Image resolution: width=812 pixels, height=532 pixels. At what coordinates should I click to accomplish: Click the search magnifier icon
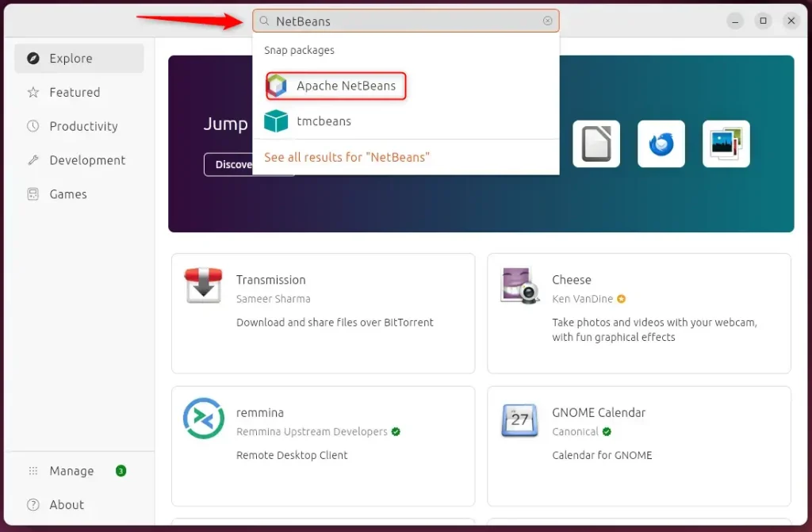pos(264,21)
